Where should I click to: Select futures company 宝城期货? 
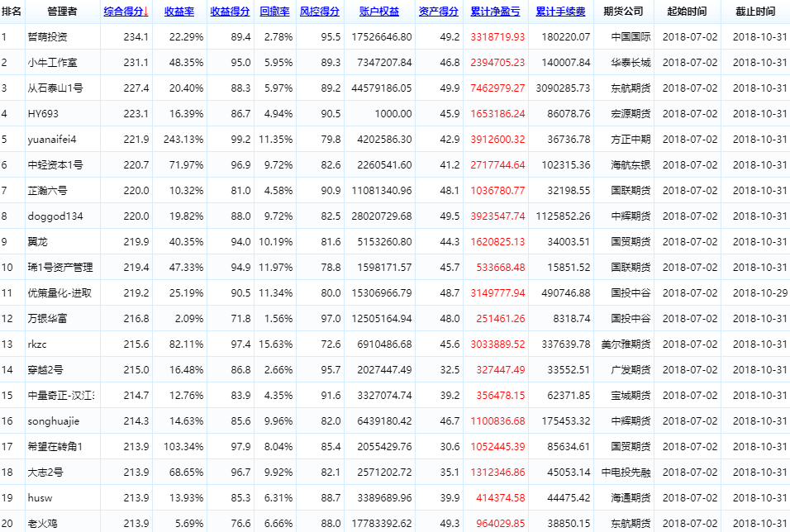tap(631, 396)
